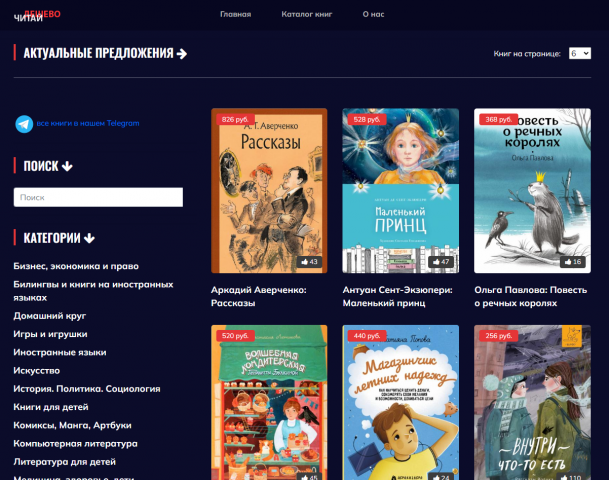Screen dimensions: 609x480
Task: Open category Домашний круг
Action: pyautogui.click(x=50, y=316)
